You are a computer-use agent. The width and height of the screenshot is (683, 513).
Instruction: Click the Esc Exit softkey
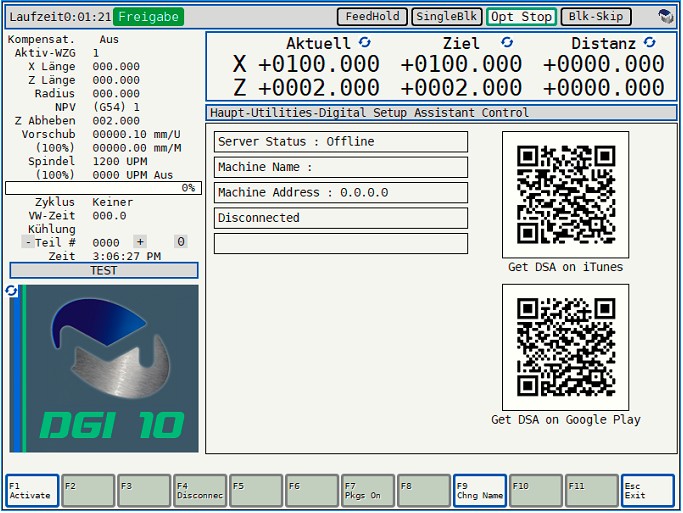point(647,491)
